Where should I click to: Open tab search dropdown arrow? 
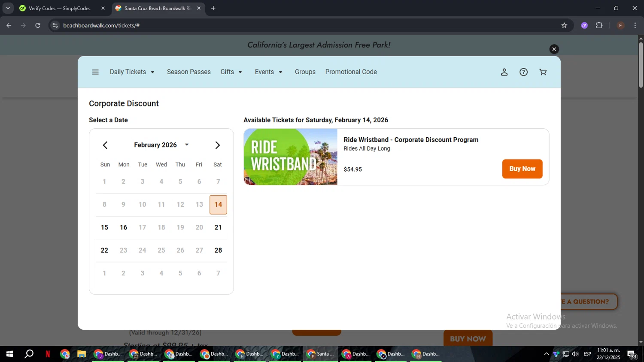click(x=8, y=8)
